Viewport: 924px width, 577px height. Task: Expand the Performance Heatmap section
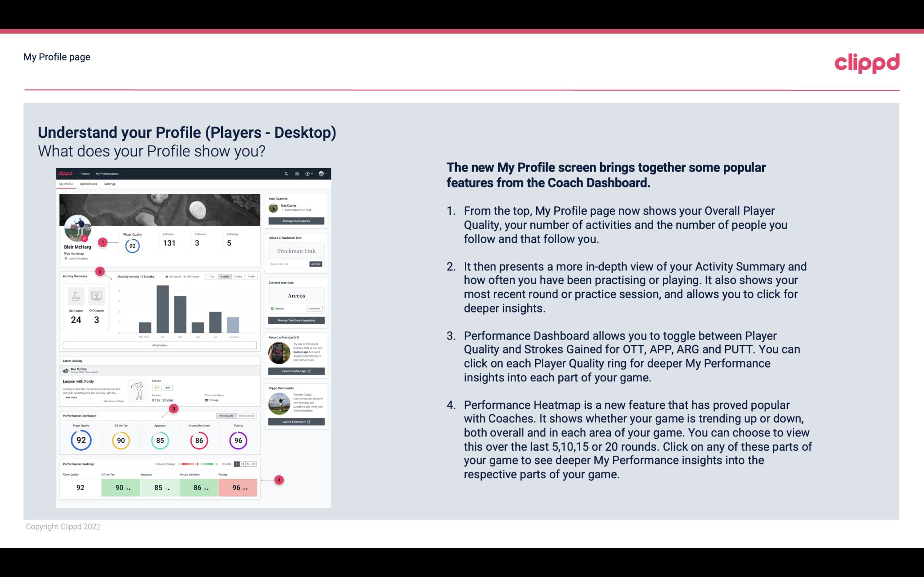pos(78,464)
